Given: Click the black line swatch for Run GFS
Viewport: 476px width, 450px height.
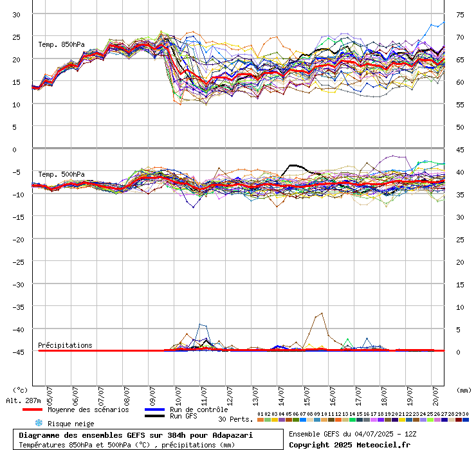Looking at the screenshot, I should pyautogui.click(x=154, y=416).
